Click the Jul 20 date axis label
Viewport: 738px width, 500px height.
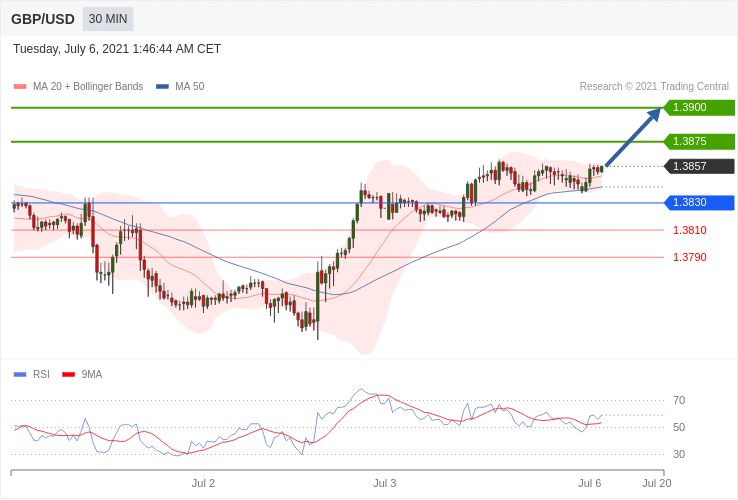click(x=657, y=484)
